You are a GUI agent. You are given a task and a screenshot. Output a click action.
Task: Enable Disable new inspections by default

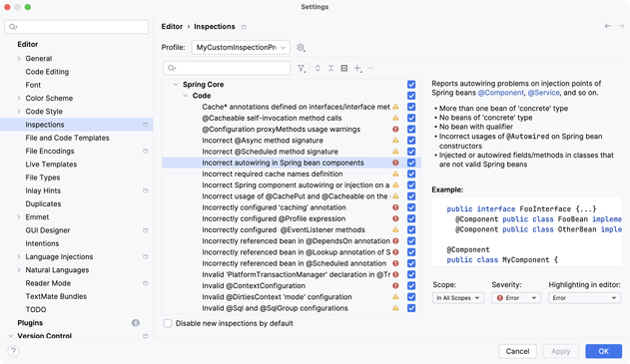[168, 323]
